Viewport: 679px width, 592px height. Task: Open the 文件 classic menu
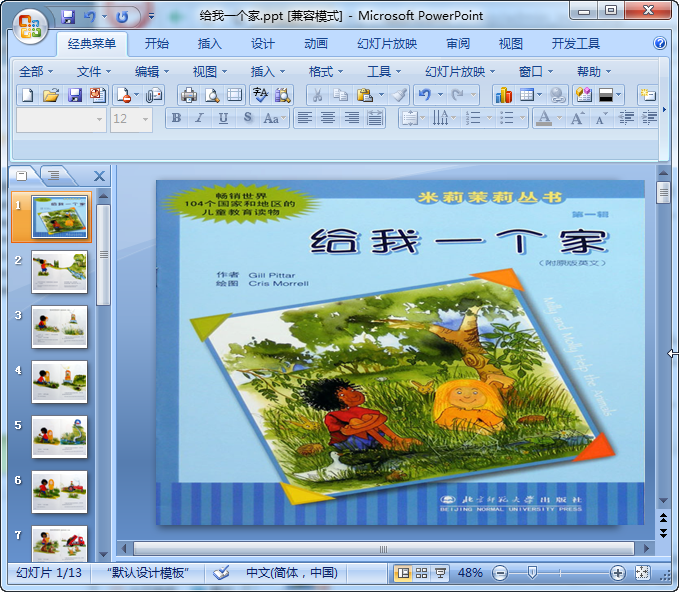(x=94, y=71)
